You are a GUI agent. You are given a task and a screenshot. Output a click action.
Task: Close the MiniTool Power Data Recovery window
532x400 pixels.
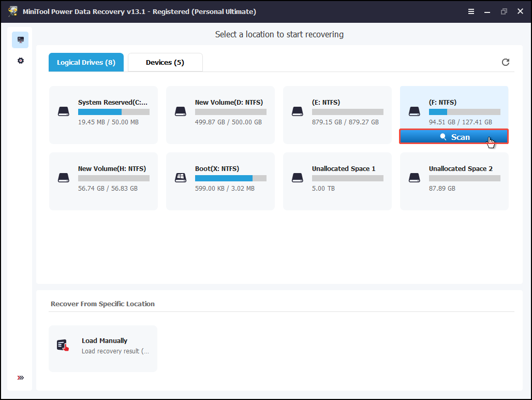tap(520, 11)
